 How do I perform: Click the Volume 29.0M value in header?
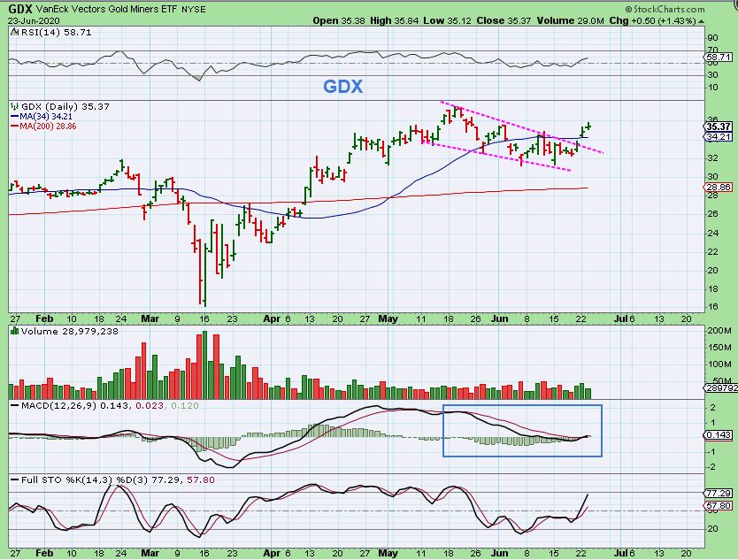tap(570, 20)
